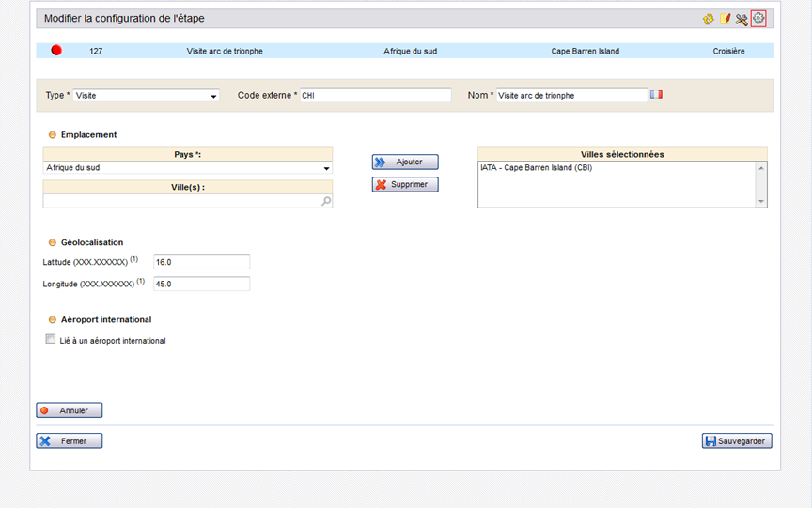Screen dimensions: 812x508
Task: Click the down arrow of selected cities scrollbar
Action: pos(761,201)
